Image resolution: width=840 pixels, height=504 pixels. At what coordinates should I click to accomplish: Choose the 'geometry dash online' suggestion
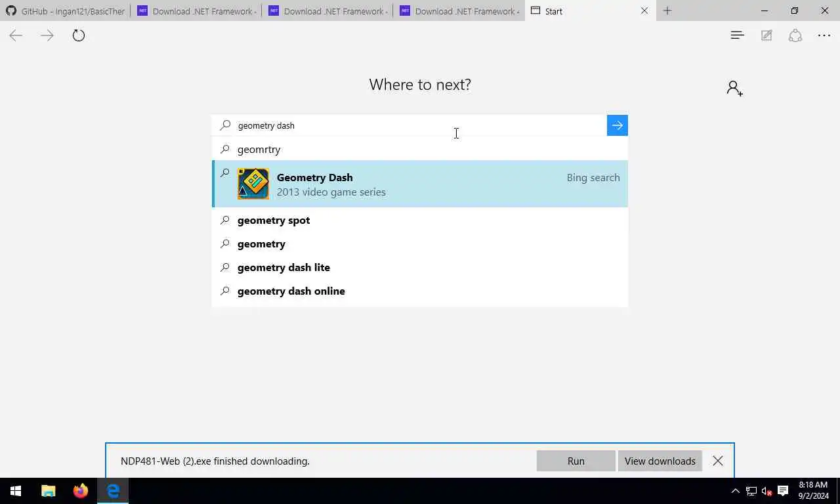coord(420,291)
